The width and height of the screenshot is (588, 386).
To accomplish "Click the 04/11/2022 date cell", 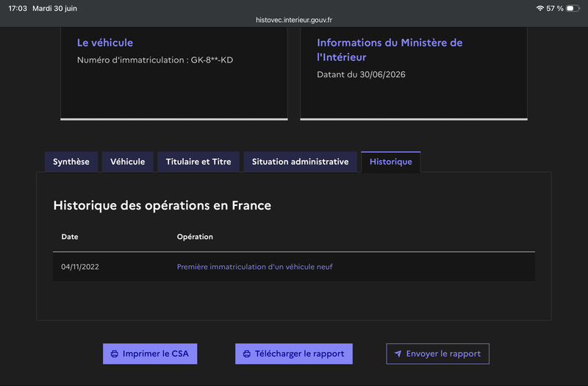I will 80,267.
